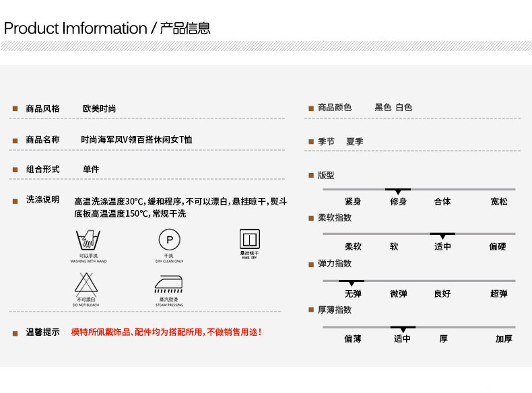Click the 厚薄指数 slider marker at 适中
Image resolution: width=532 pixels, height=393 pixels.
403,329
